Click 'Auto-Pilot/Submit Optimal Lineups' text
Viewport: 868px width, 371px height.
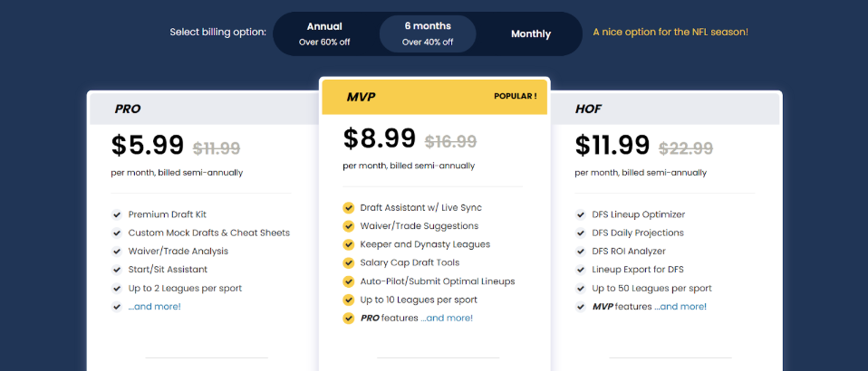coord(438,281)
